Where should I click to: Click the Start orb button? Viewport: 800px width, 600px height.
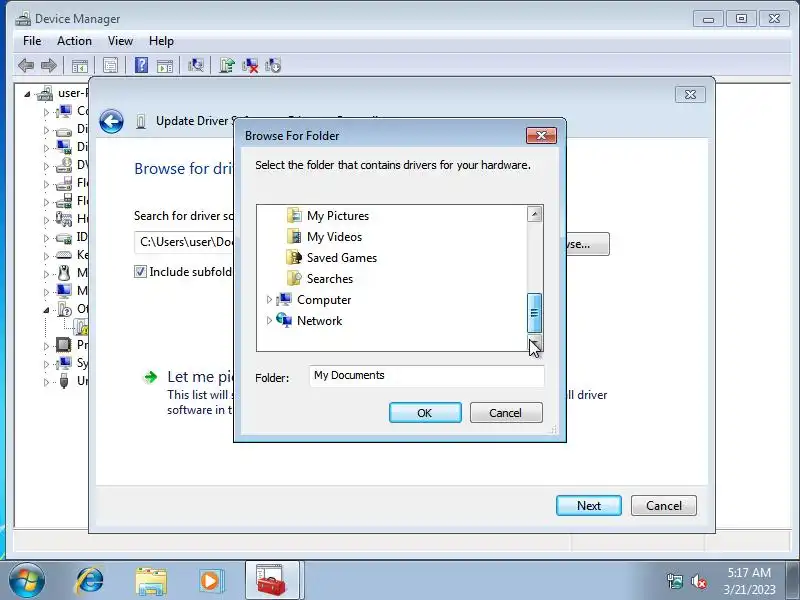click(27, 581)
